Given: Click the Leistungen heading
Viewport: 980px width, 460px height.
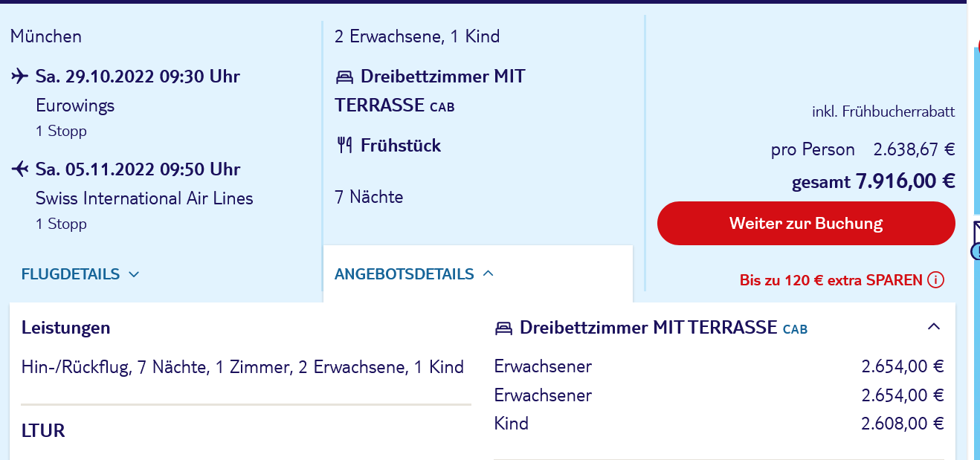Looking at the screenshot, I should pyautogui.click(x=66, y=328).
